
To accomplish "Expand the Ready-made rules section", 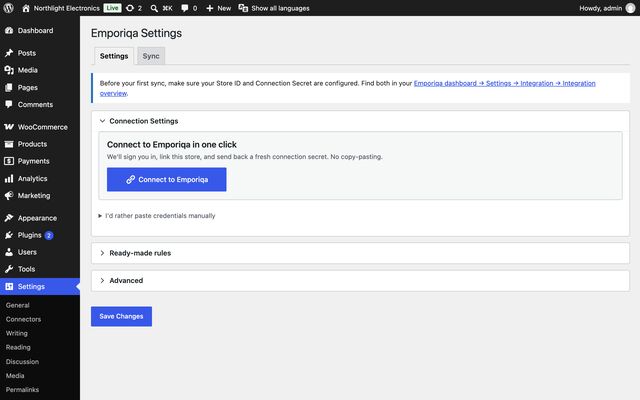I will click(x=102, y=253).
